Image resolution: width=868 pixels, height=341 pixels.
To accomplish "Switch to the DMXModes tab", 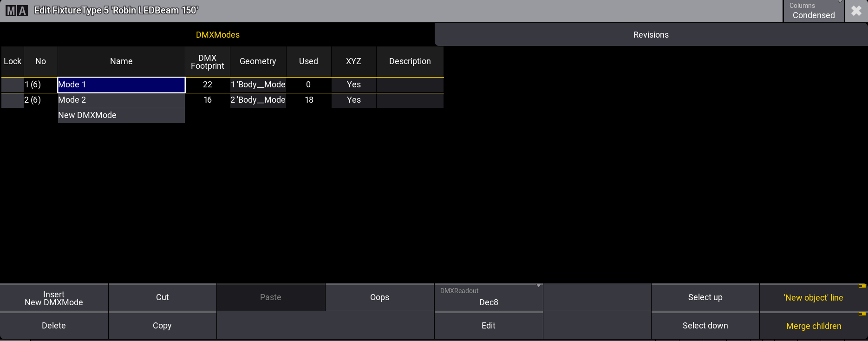I will 217,35.
